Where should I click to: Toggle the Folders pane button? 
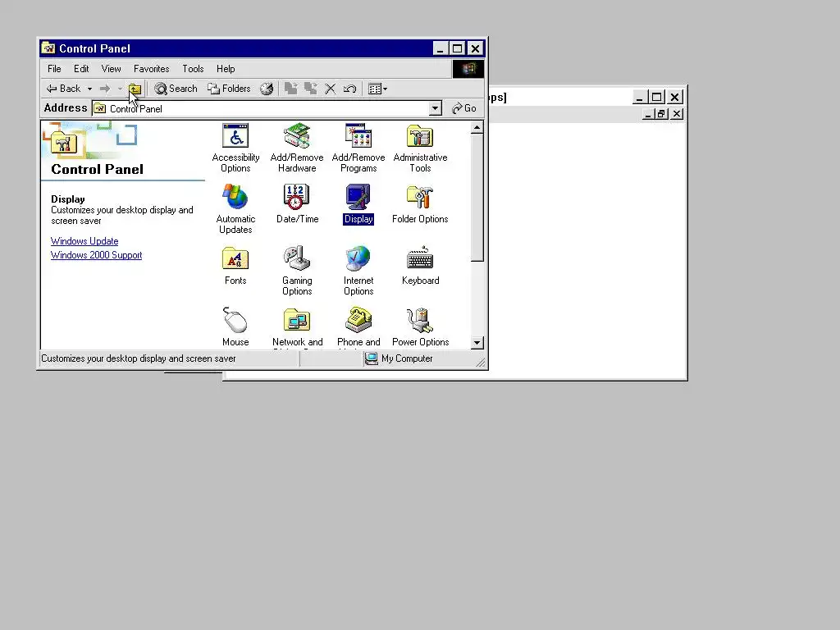click(230, 89)
